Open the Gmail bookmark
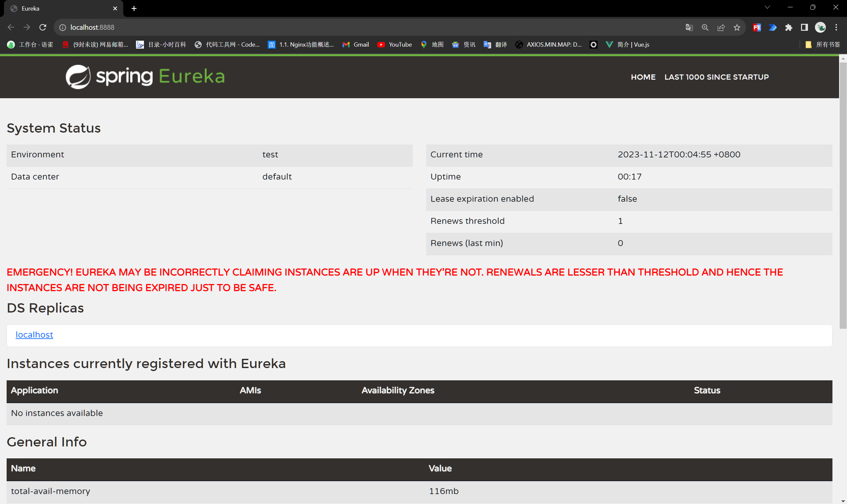The image size is (847, 504). click(356, 45)
